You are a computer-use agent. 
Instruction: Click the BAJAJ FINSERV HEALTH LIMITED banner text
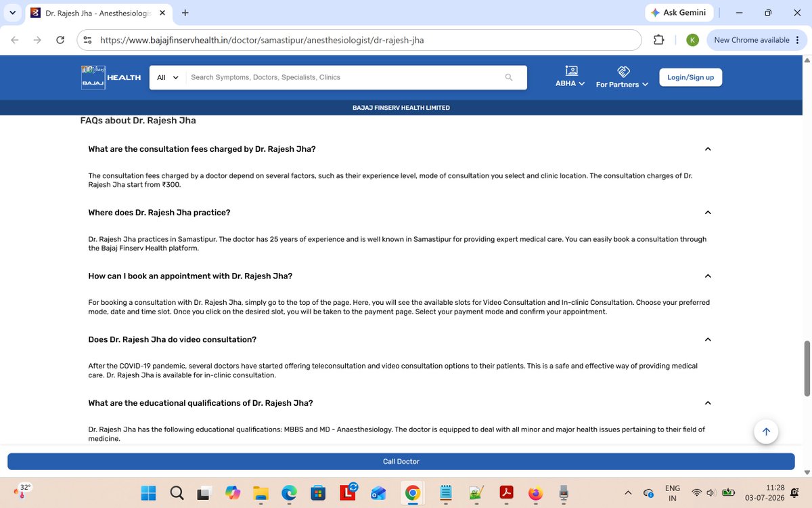pos(401,108)
